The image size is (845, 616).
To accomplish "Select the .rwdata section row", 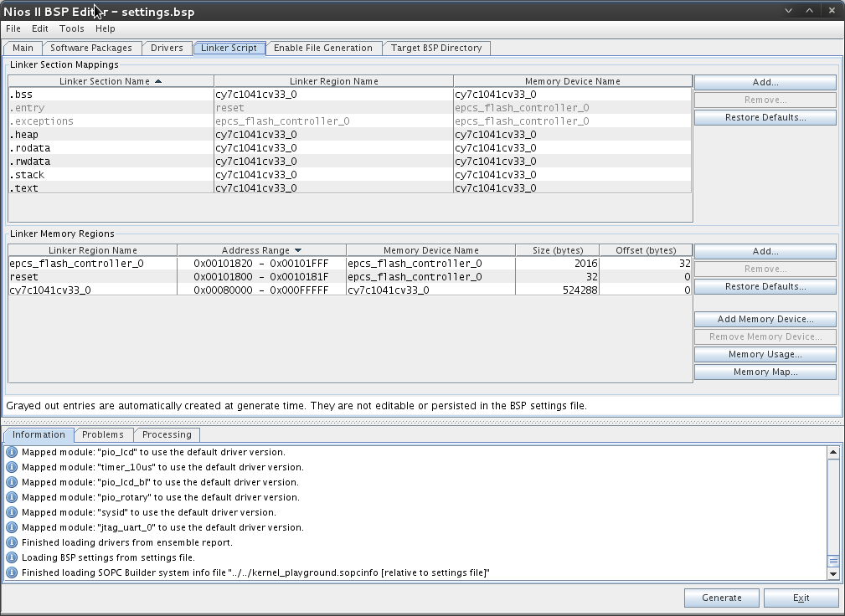I will pyautogui.click(x=350, y=162).
